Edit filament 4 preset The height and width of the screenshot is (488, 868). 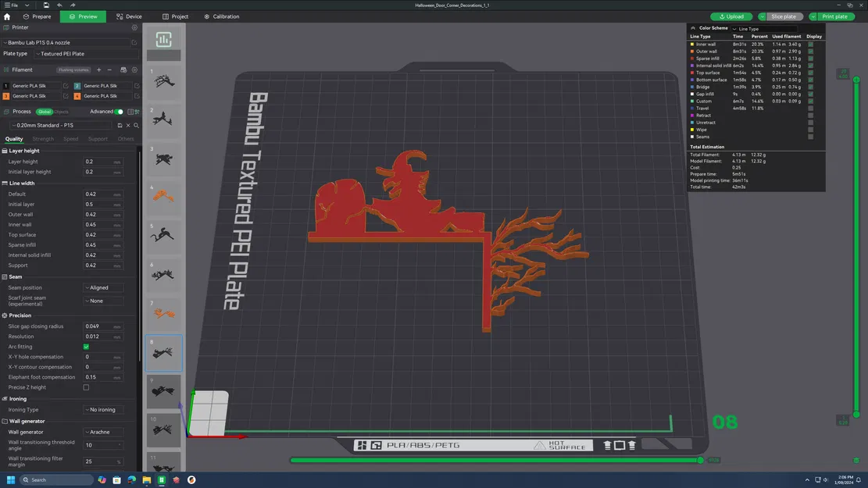click(x=137, y=96)
